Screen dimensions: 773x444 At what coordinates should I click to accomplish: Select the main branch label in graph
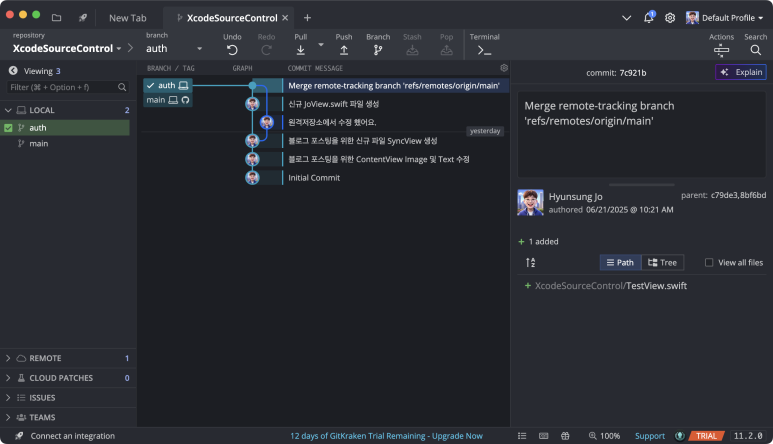click(168, 100)
